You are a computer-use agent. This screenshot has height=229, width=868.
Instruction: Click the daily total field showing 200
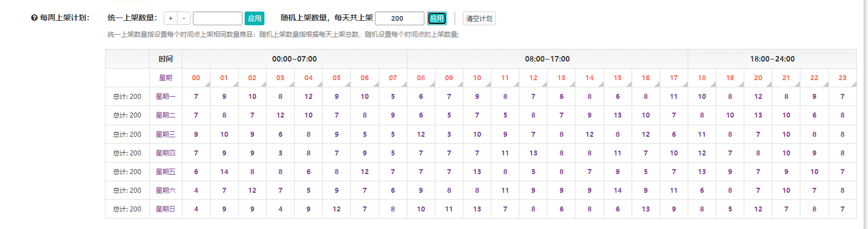(x=399, y=19)
